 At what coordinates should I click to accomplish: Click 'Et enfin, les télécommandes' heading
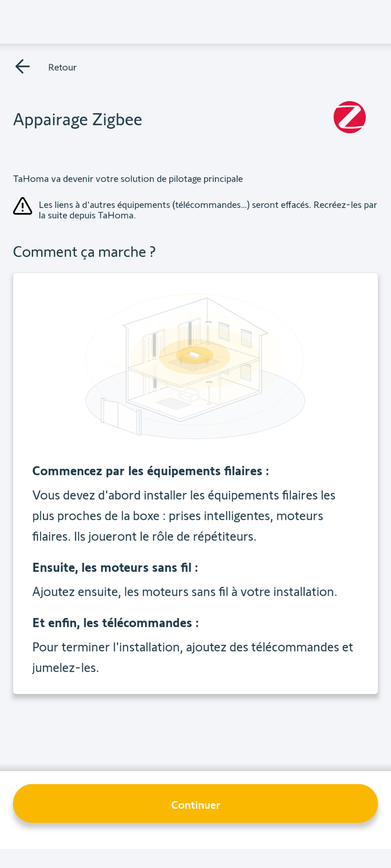(116, 623)
